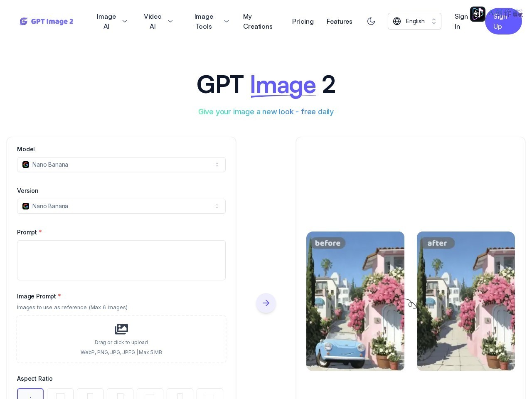Click the "Version" field label
This screenshot has width=532, height=399.
[28, 191]
